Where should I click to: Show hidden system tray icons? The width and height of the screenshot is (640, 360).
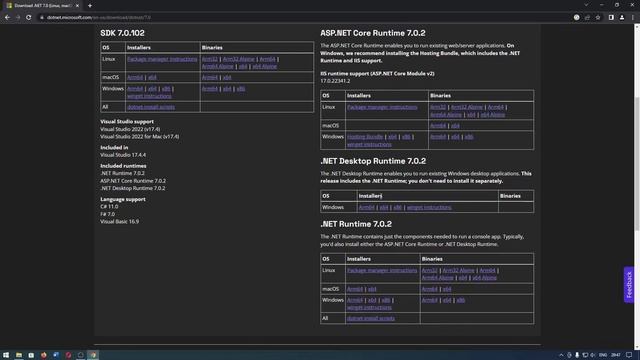coord(561,355)
